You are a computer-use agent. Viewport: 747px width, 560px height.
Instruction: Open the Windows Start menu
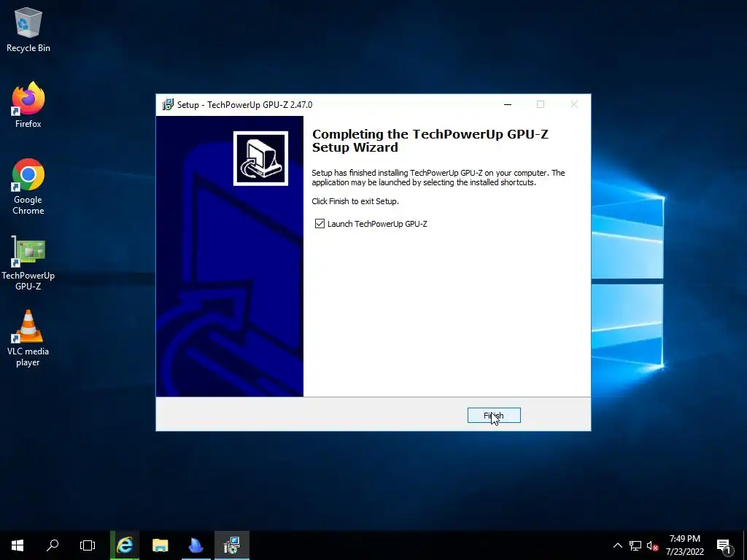[18, 545]
